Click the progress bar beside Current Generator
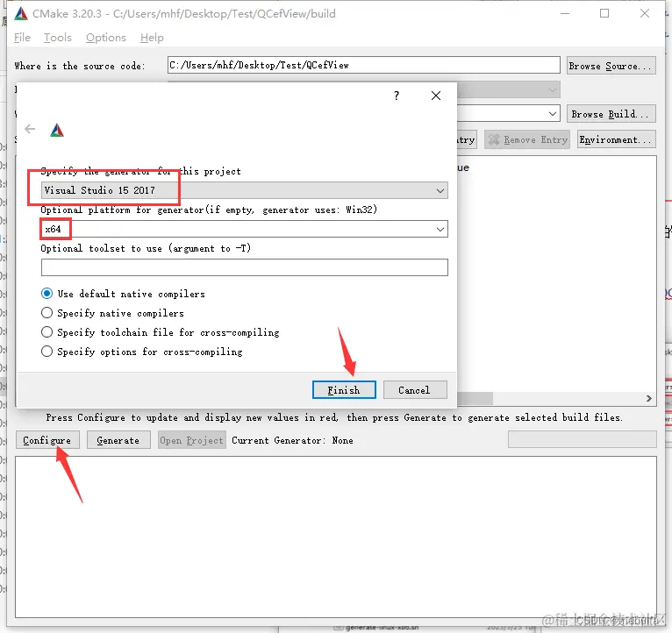672x633 pixels. [x=582, y=439]
